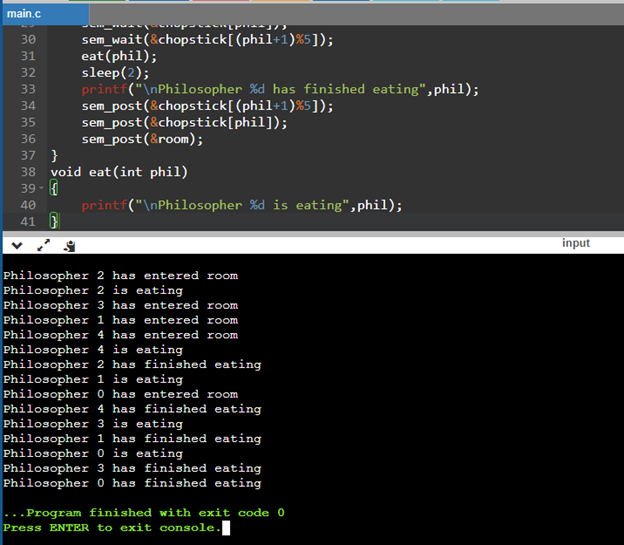Select the input tab of the console
This screenshot has width=624, height=545.
(575, 243)
